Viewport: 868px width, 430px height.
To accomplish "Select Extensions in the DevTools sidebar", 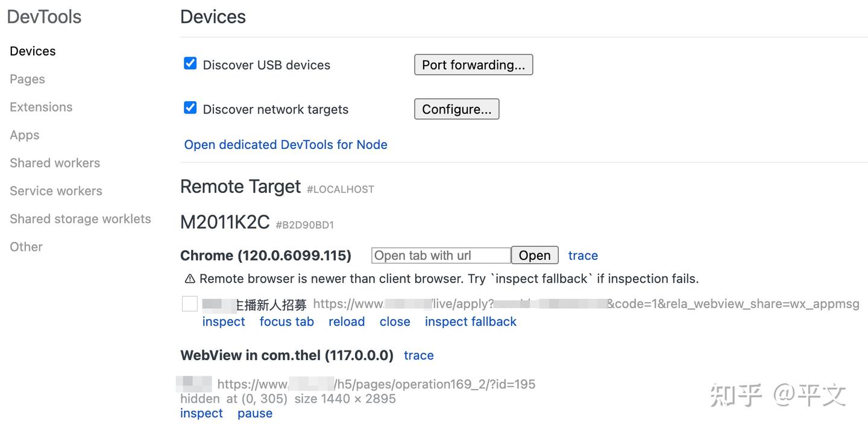I will pos(41,107).
